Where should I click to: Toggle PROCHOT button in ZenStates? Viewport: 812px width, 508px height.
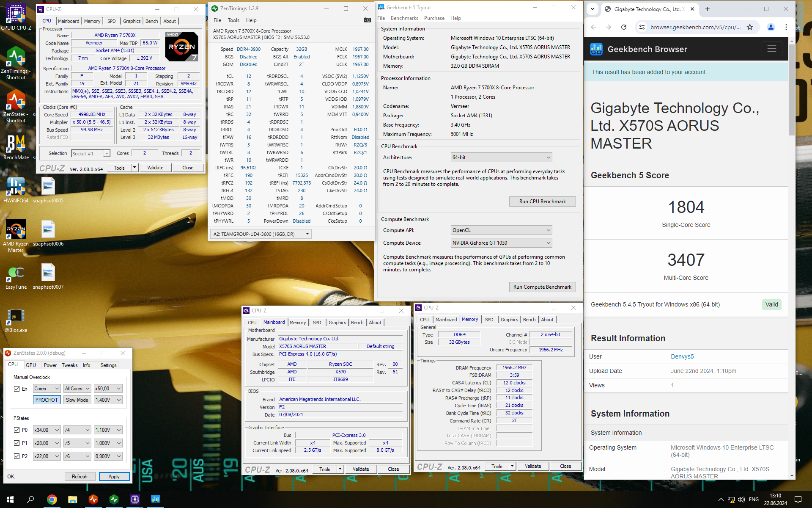pyautogui.click(x=47, y=400)
